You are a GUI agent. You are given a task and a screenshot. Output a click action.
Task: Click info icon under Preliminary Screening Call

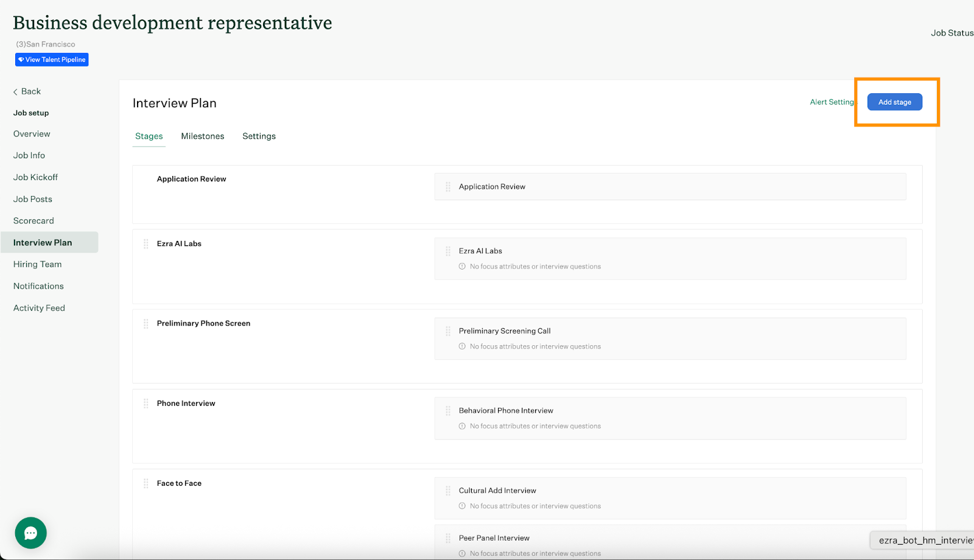tap(462, 346)
